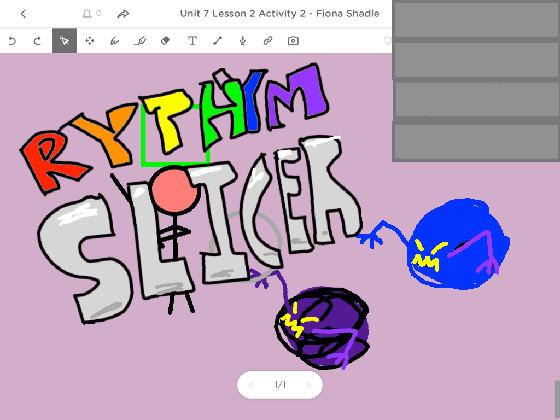
Task: Click the 1/1 page indicator
Action: coord(280,385)
